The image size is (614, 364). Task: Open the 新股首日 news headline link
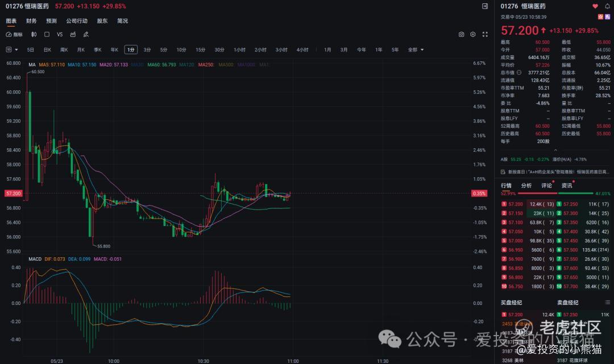554,171
